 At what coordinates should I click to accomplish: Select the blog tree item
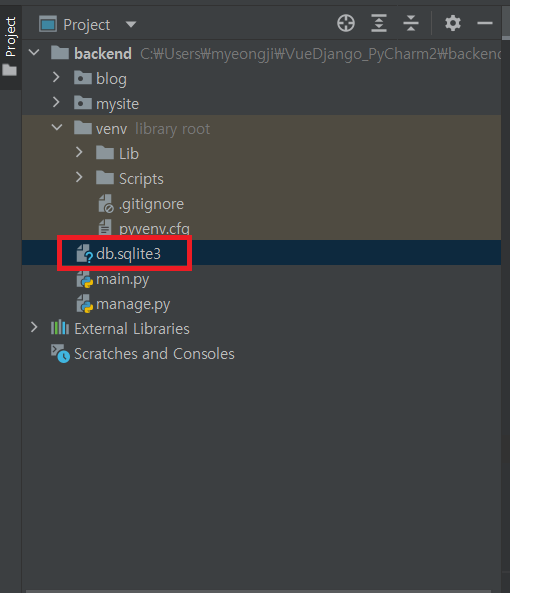111,79
